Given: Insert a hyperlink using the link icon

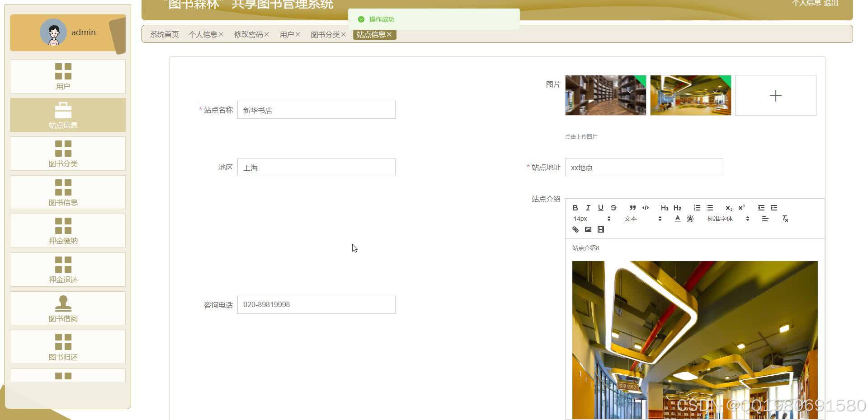Looking at the screenshot, I should pyautogui.click(x=575, y=229).
